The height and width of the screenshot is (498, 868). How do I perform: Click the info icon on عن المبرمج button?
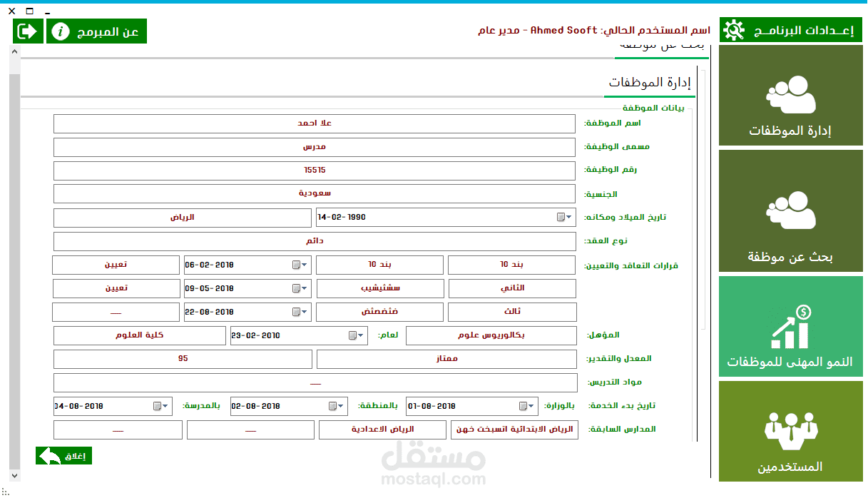click(x=61, y=31)
